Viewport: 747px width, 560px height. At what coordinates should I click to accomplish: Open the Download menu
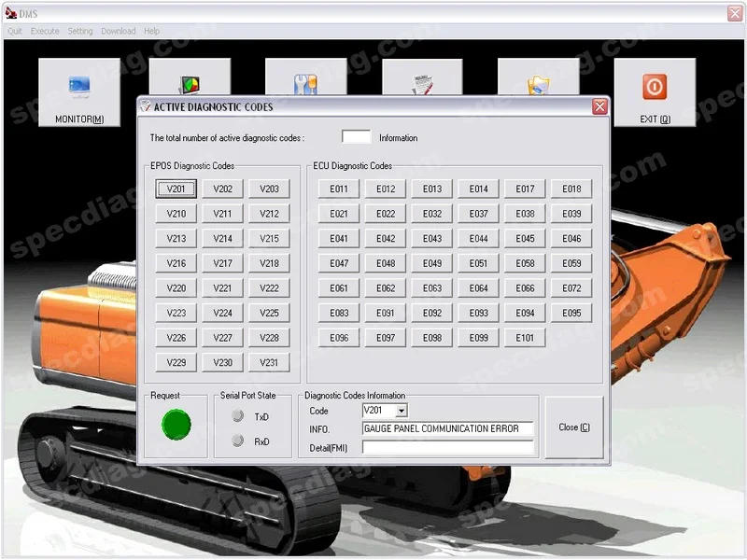click(118, 31)
